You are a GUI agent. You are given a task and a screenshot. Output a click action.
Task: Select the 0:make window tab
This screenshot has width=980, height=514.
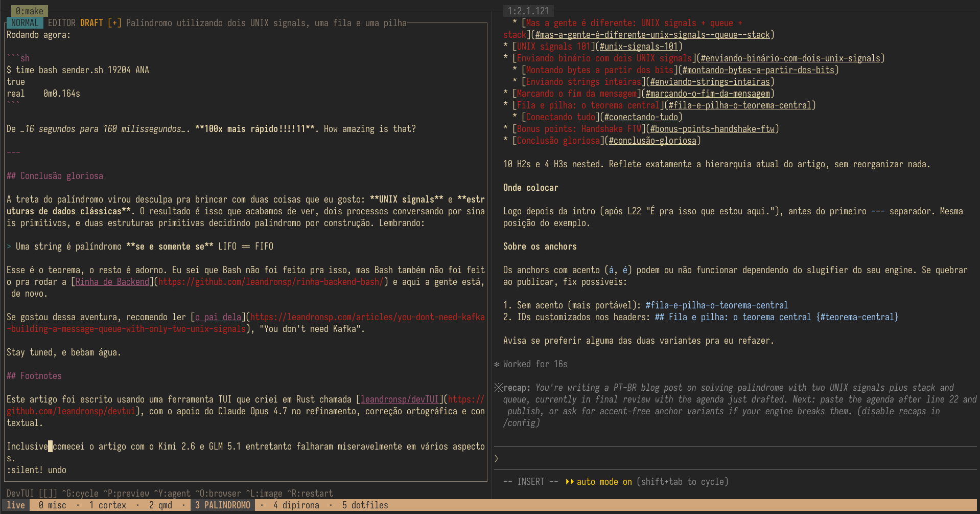pos(29,10)
